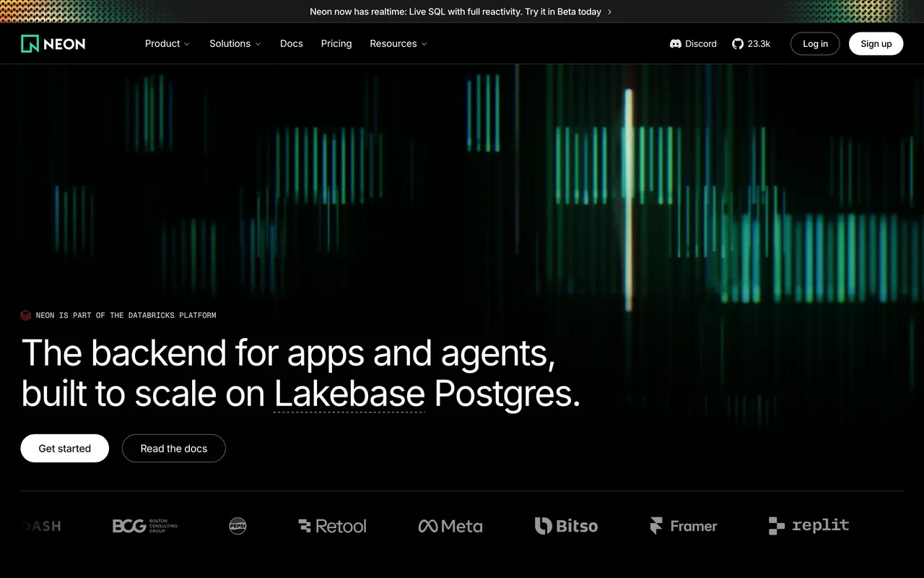
Task: Click the Sign up button
Action: (x=876, y=44)
